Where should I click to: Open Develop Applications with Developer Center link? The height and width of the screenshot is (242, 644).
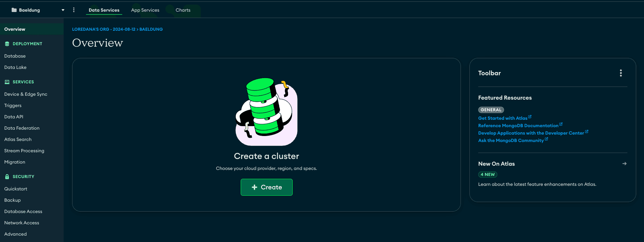[x=533, y=133]
